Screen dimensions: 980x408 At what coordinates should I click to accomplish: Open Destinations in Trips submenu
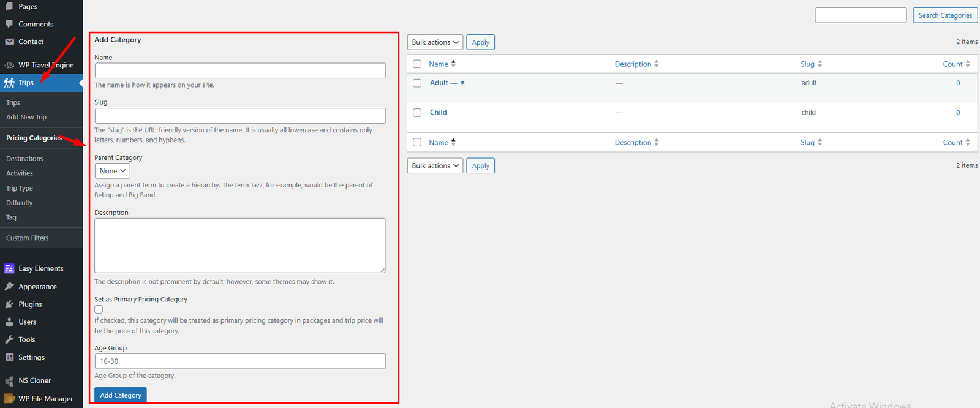pos(24,159)
